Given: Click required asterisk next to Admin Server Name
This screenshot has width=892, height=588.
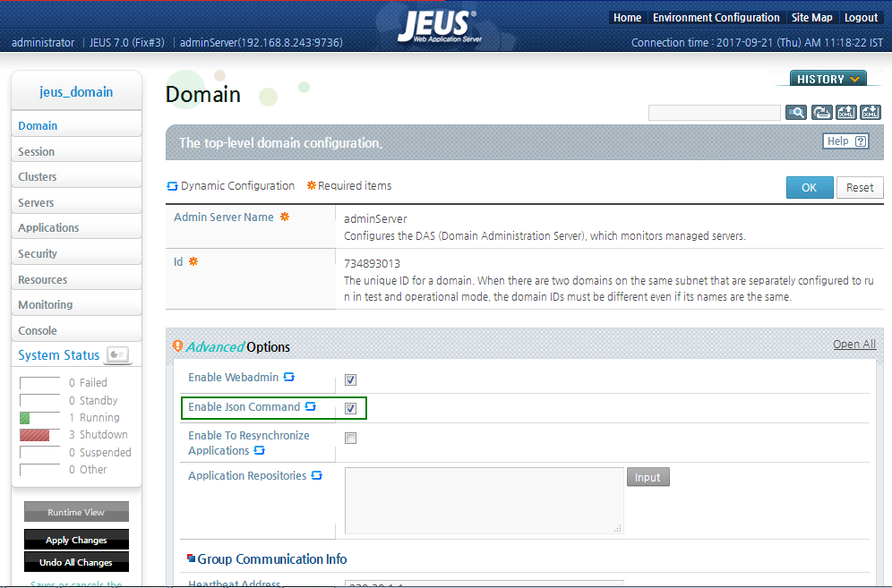Looking at the screenshot, I should point(285,217).
